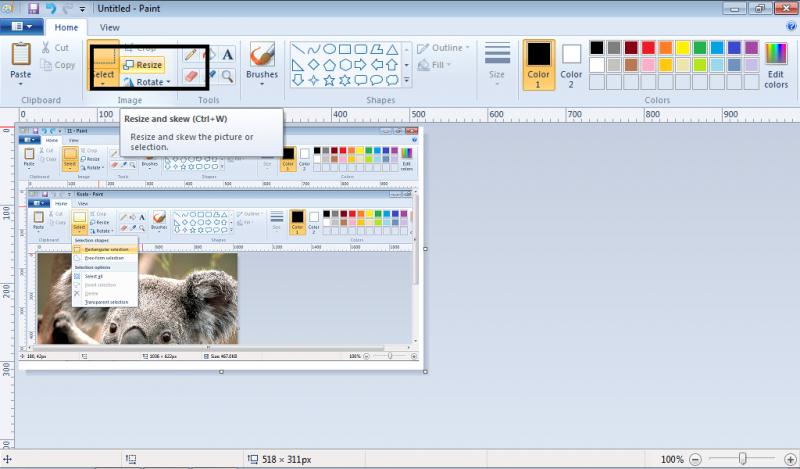Screen dimensions: 800x469
Task: Switch to the View tab
Action: point(110,28)
